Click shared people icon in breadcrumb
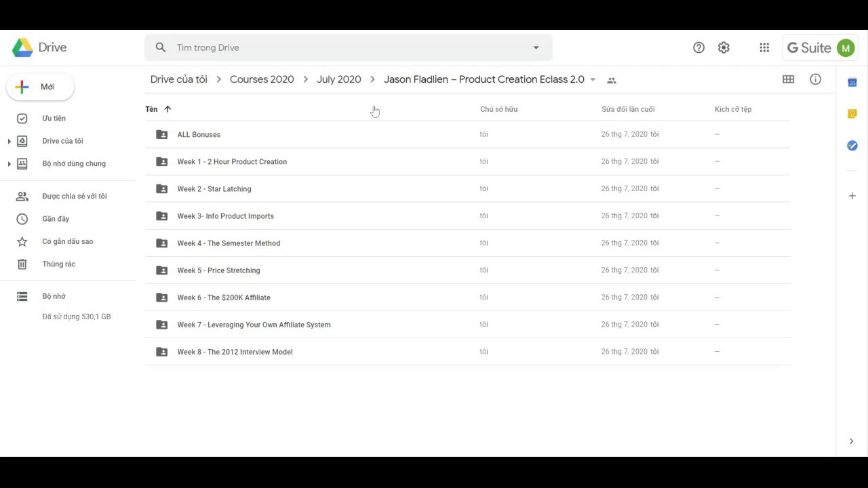The image size is (868, 488). point(612,80)
